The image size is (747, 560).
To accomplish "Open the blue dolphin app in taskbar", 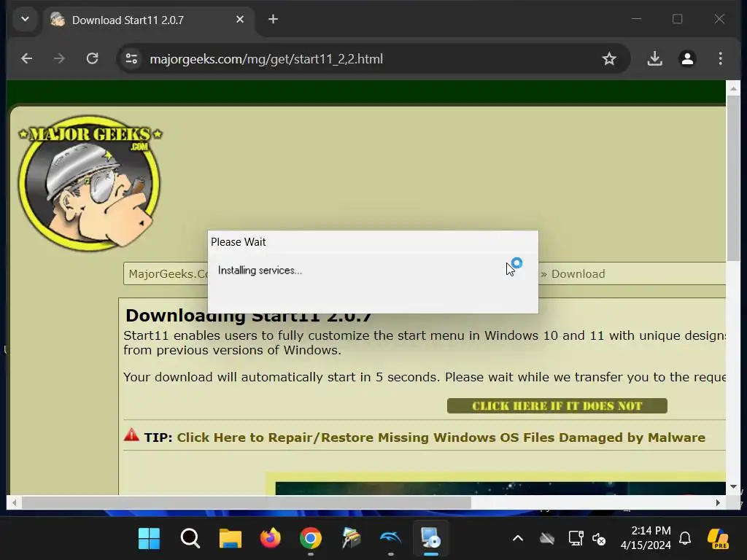I will pos(391,539).
